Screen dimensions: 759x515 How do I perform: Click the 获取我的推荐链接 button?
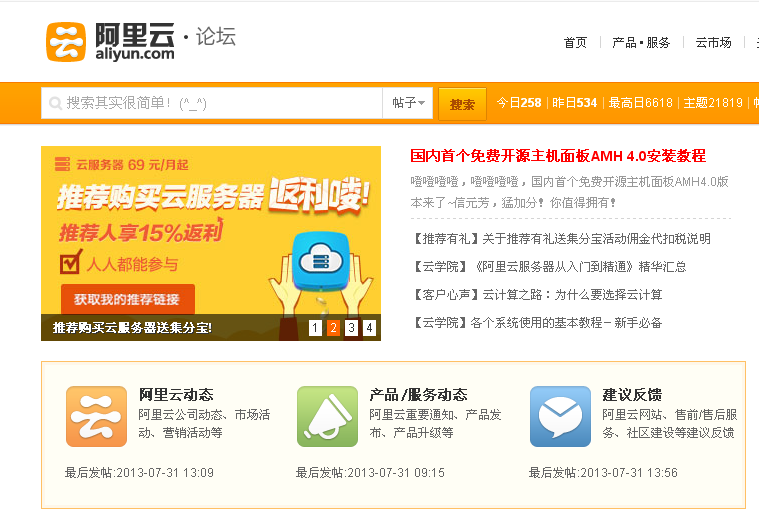[128, 299]
